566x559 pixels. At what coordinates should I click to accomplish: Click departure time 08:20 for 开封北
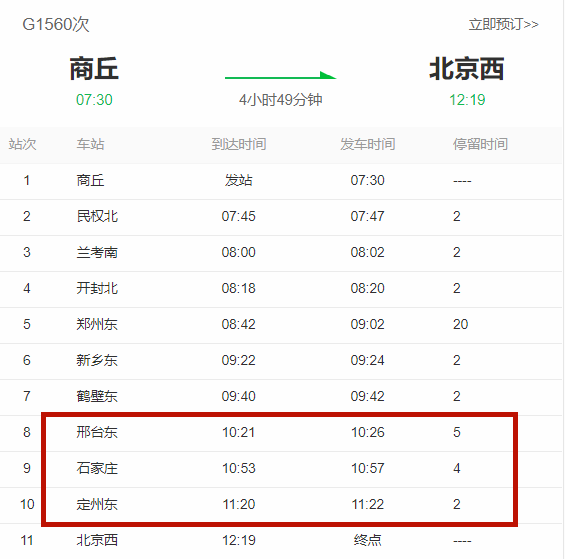pos(367,288)
